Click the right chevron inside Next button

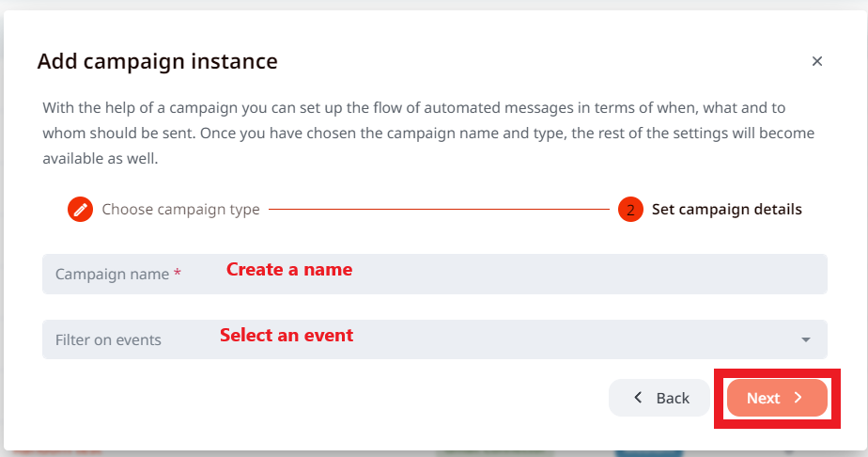(798, 398)
